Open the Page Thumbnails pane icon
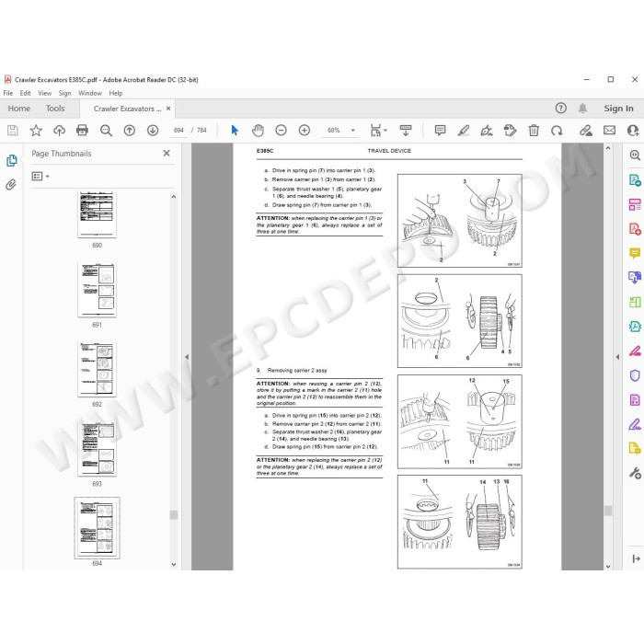 point(11,161)
